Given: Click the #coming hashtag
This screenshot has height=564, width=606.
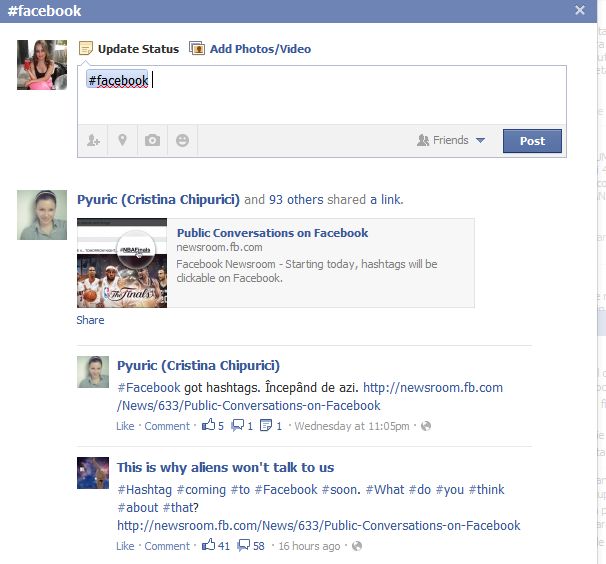Looking at the screenshot, I should coord(201,489).
